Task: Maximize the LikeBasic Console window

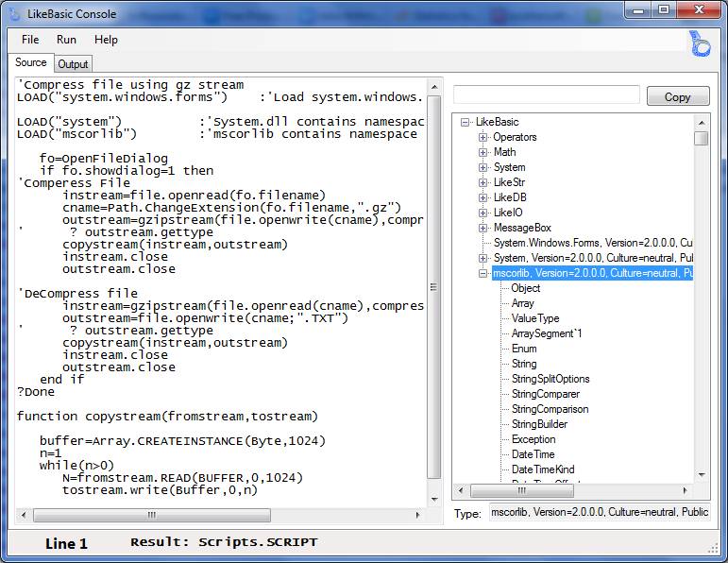Action: tap(664, 10)
